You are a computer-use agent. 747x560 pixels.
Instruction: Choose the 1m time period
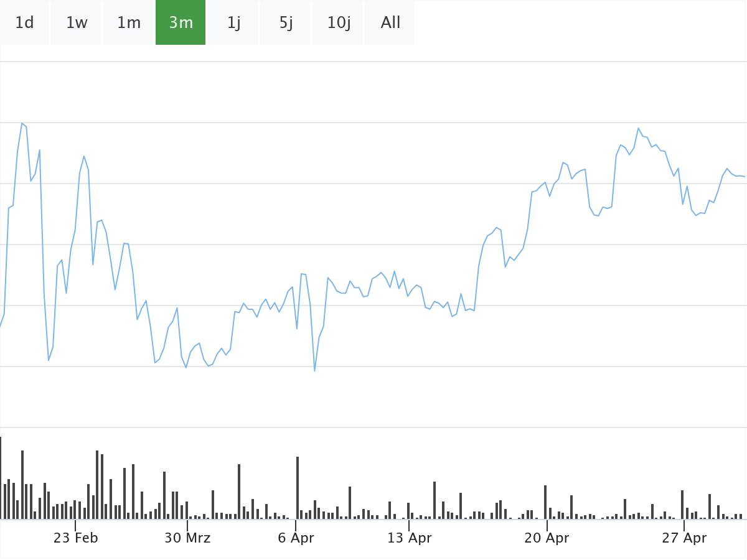pyautogui.click(x=129, y=23)
